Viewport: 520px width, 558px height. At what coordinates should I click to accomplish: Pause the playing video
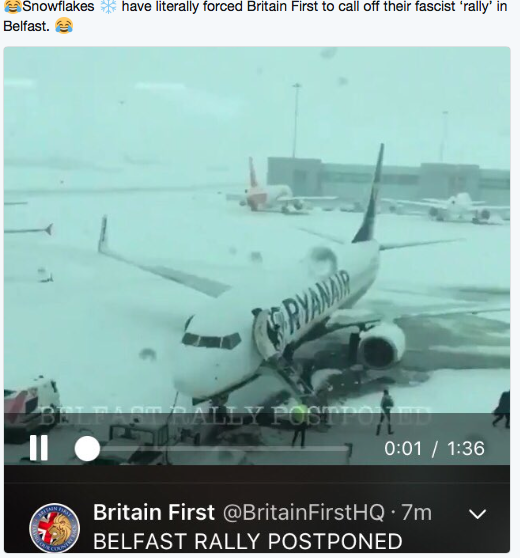click(38, 448)
